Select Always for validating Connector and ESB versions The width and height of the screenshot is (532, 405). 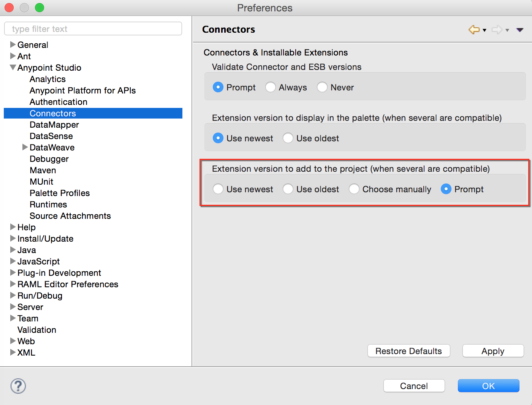pos(270,87)
